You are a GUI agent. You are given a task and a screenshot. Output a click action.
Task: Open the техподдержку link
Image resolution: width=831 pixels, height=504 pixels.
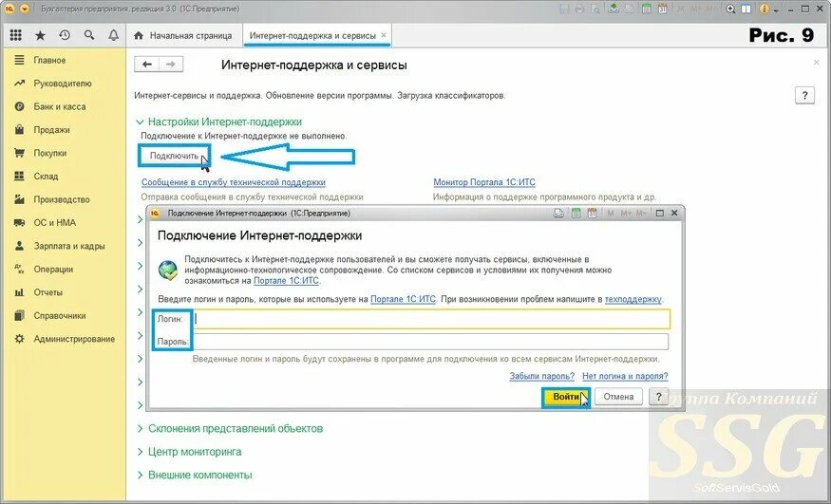coord(633,299)
